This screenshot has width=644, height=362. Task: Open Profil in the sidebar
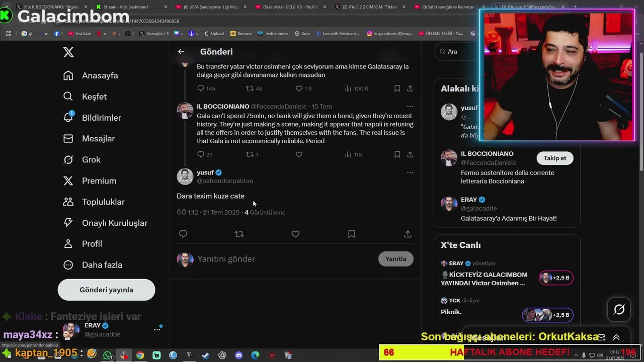(83, 244)
